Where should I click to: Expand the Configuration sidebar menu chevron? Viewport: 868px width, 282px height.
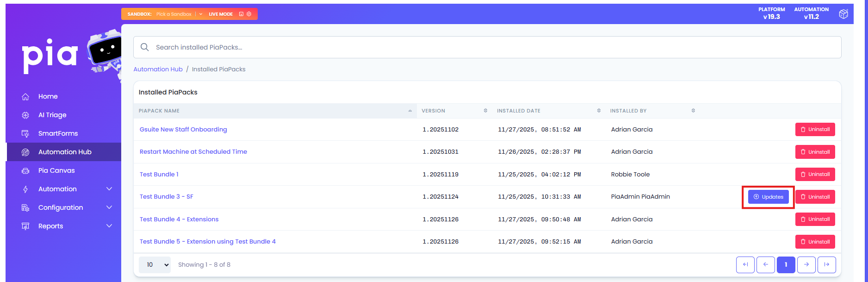[x=109, y=207]
